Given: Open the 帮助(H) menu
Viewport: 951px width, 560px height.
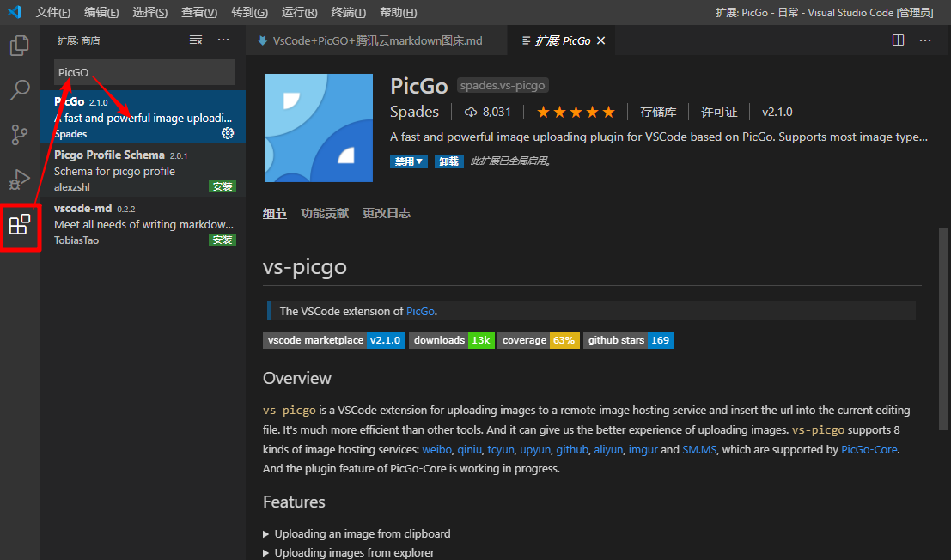Looking at the screenshot, I should click(399, 12).
